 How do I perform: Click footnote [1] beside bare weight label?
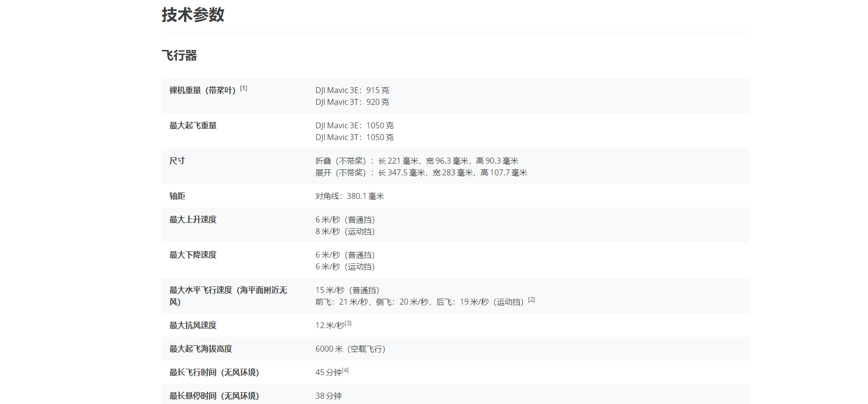243,88
